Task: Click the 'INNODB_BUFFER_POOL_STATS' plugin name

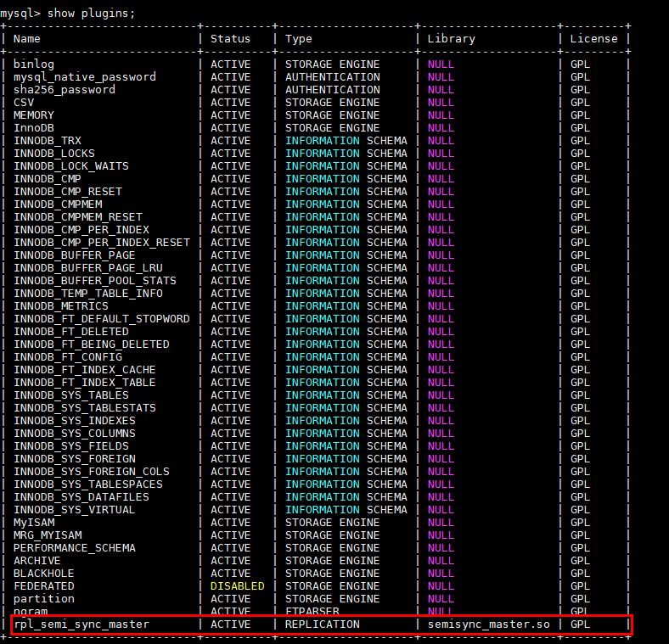Action: 95,281
